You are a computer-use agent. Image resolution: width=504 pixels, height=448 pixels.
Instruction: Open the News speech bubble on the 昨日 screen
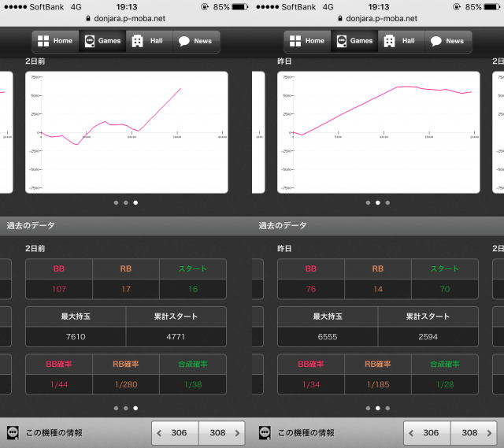[435, 41]
